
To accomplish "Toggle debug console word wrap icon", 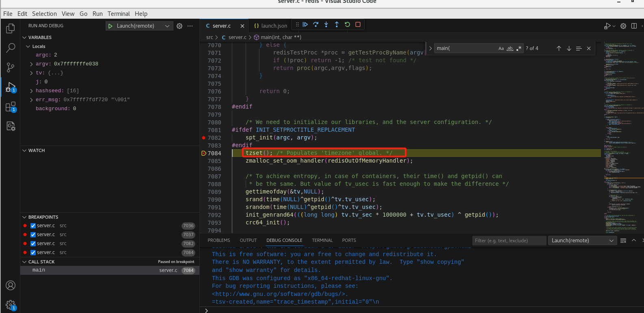I will pos(623,241).
